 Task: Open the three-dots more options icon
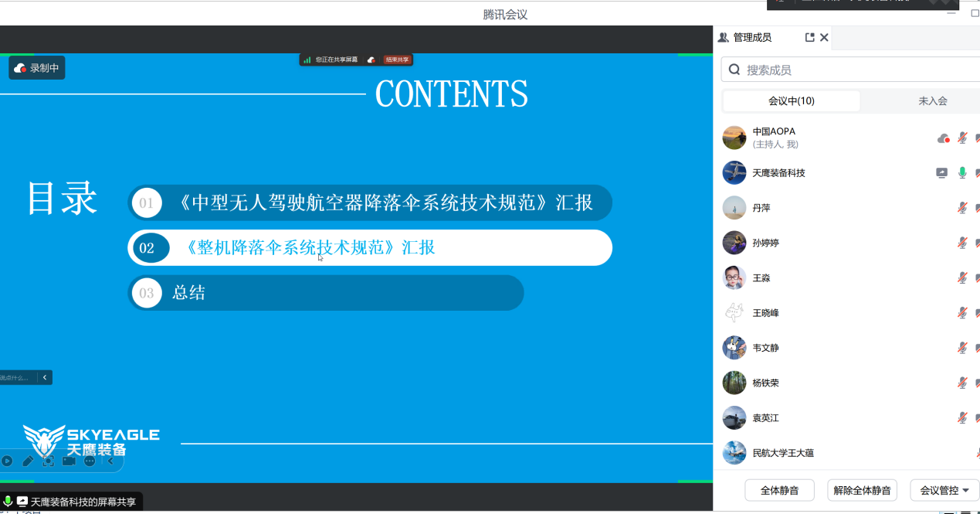(x=90, y=461)
